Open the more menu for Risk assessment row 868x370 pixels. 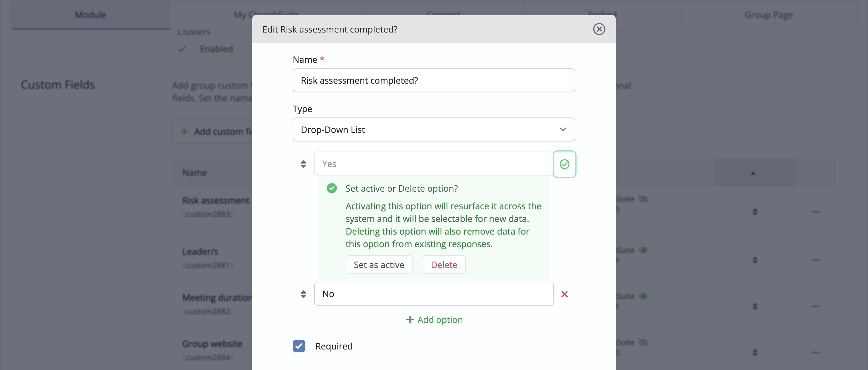pos(815,212)
